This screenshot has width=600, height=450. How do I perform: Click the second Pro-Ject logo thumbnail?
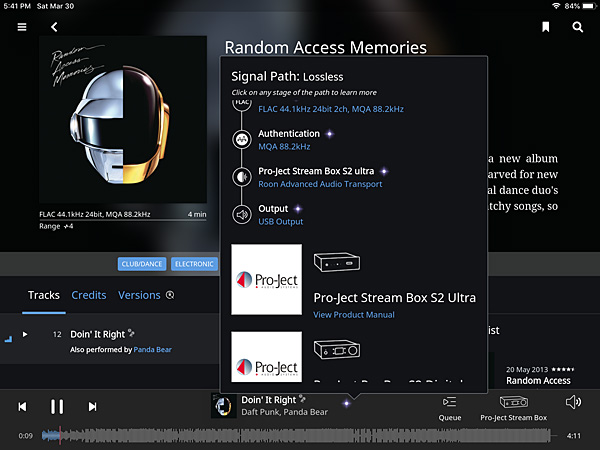266,357
